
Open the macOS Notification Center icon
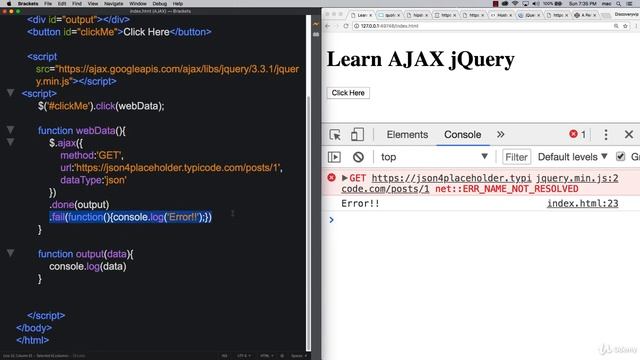point(629,3)
